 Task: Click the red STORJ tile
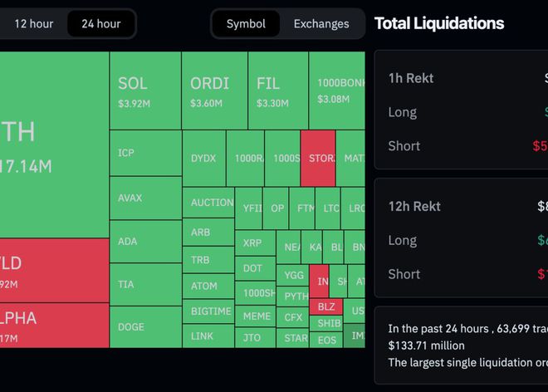[x=318, y=159]
